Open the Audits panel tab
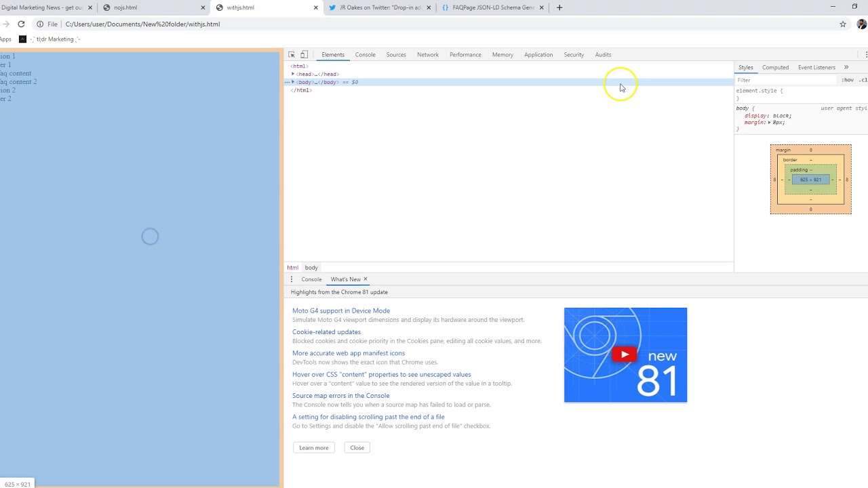Viewport: 868px width, 488px height. tap(603, 55)
